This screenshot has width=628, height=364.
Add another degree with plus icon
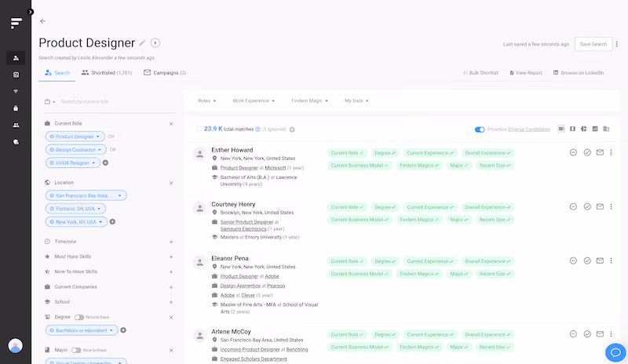pyautogui.click(x=123, y=330)
